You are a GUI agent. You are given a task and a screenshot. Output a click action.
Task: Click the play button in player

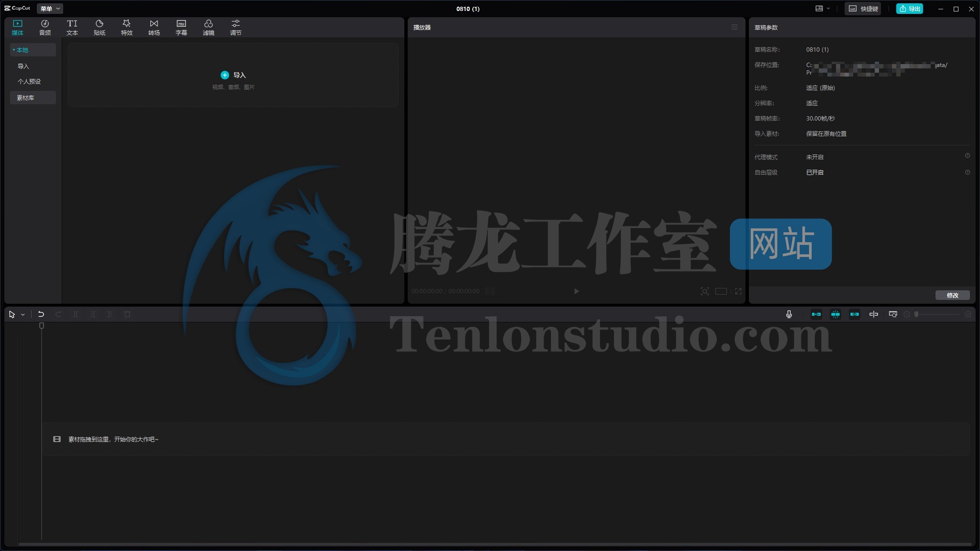576,291
